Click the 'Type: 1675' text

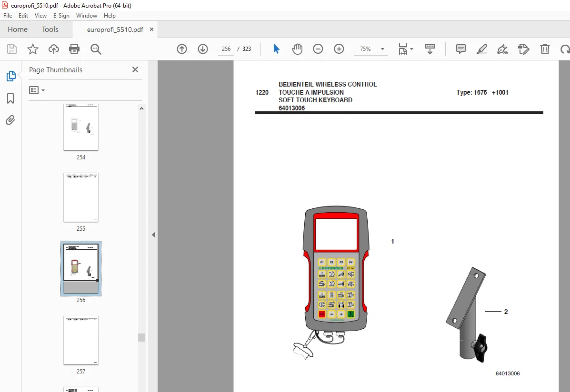pyautogui.click(x=471, y=93)
